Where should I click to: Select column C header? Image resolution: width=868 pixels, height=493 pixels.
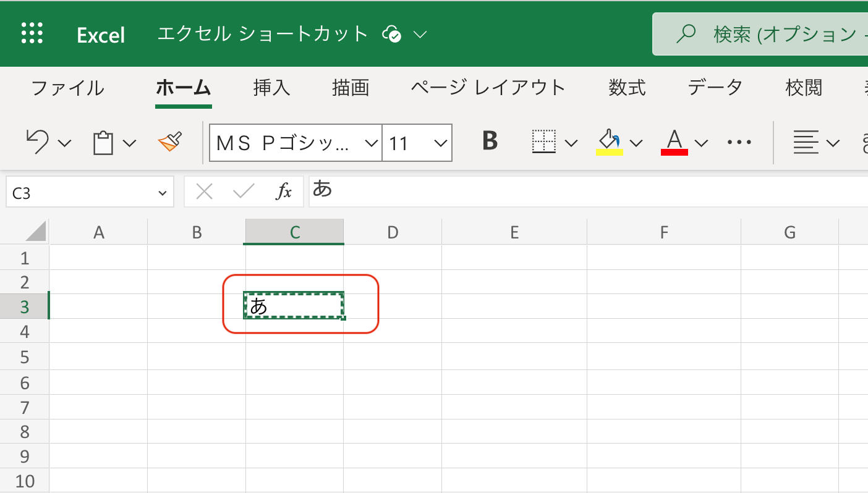[x=295, y=232]
